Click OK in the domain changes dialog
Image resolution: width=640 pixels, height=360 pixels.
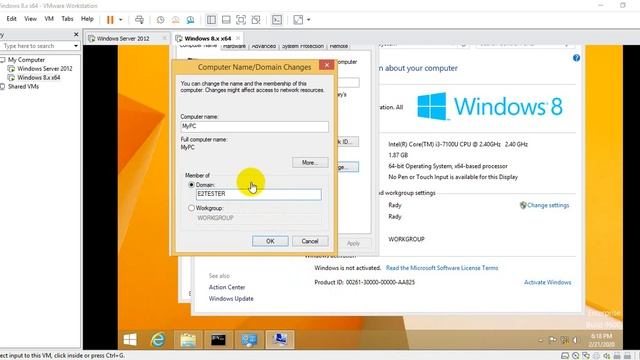pyautogui.click(x=270, y=241)
